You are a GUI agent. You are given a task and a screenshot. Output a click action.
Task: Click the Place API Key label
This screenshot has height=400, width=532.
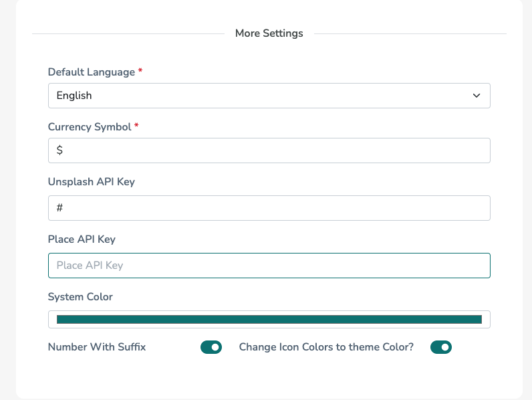point(82,239)
